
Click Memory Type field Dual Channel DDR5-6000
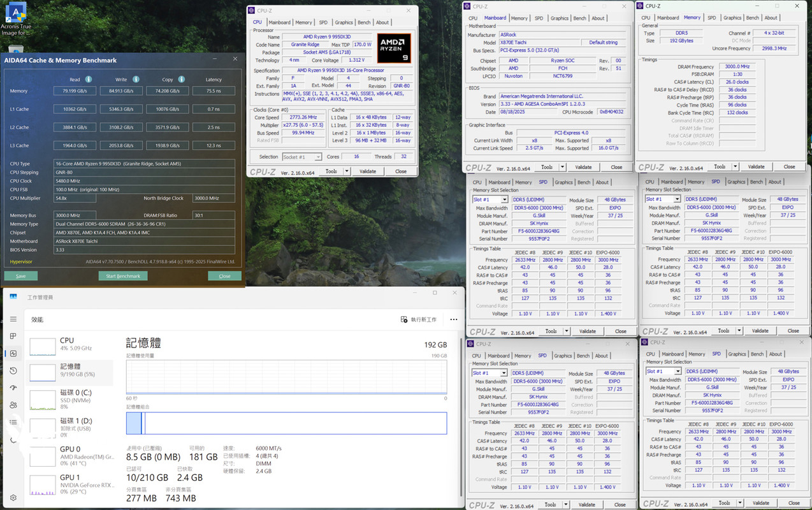click(x=144, y=224)
